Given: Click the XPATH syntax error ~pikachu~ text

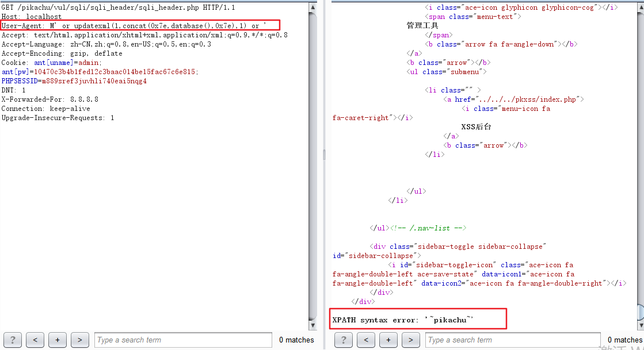Looking at the screenshot, I should coord(403,320).
